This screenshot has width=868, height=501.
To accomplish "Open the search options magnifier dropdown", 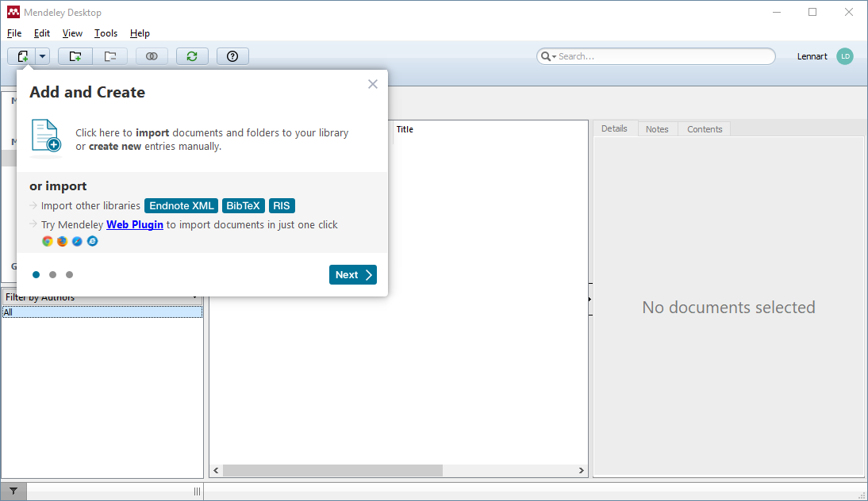I will 548,56.
